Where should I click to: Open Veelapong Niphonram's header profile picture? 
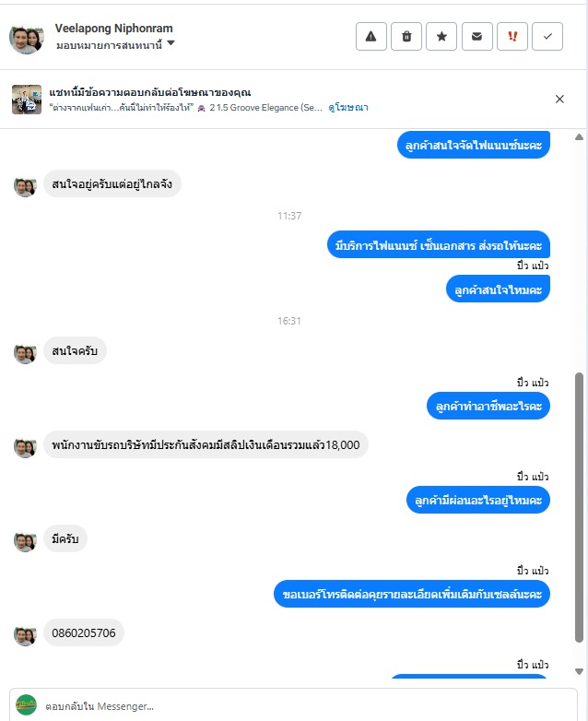[27, 39]
